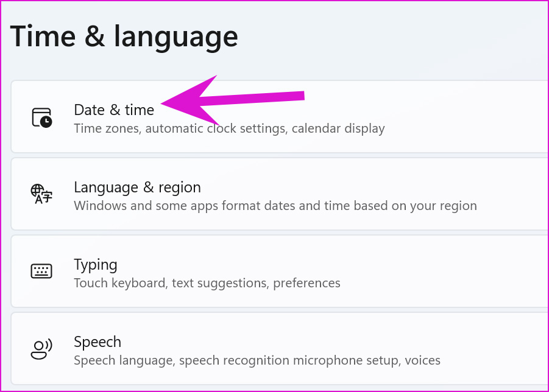The width and height of the screenshot is (549, 392).
Task: Click "Touch keyboard, text suggestions, preferences" text
Action: click(x=207, y=283)
